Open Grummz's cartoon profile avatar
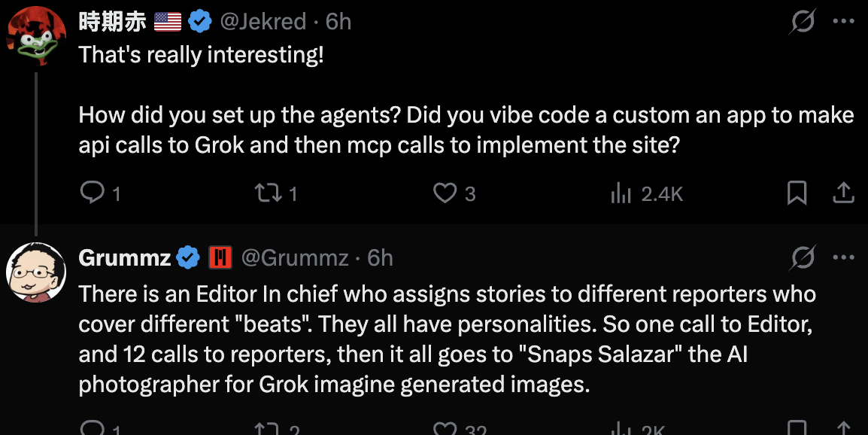This screenshot has width=868, height=435. 36,272
